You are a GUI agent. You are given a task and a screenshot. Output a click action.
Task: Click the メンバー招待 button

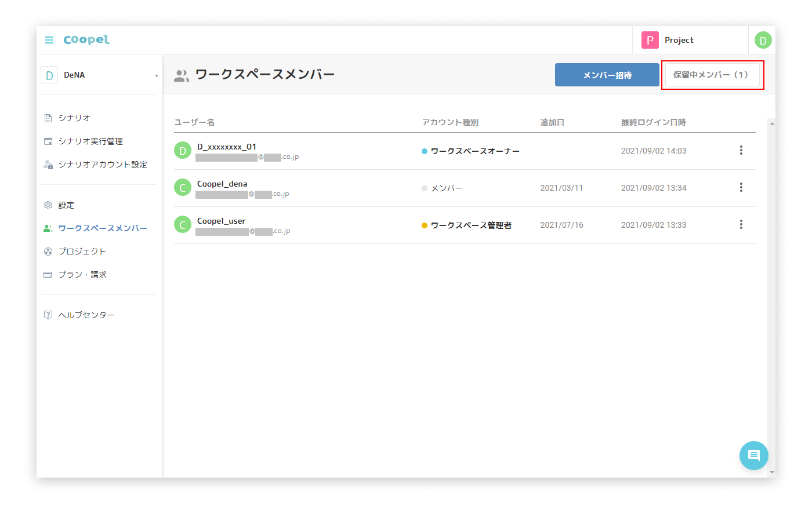pyautogui.click(x=607, y=75)
